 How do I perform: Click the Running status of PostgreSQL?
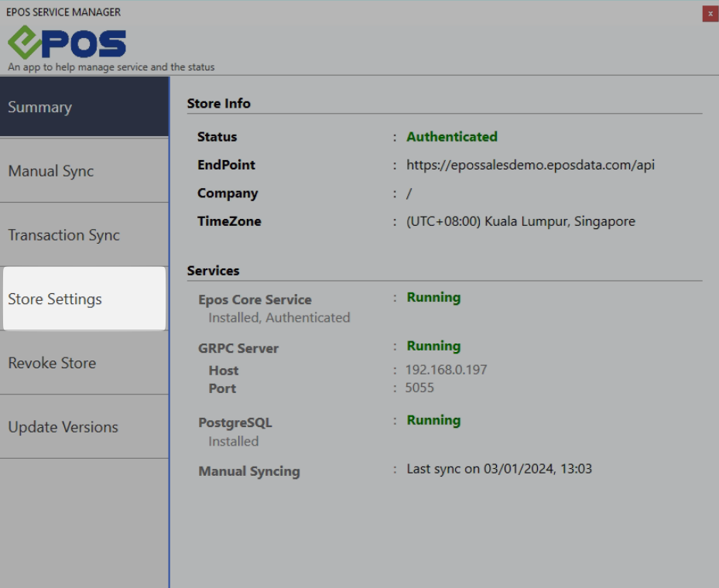[x=433, y=420]
